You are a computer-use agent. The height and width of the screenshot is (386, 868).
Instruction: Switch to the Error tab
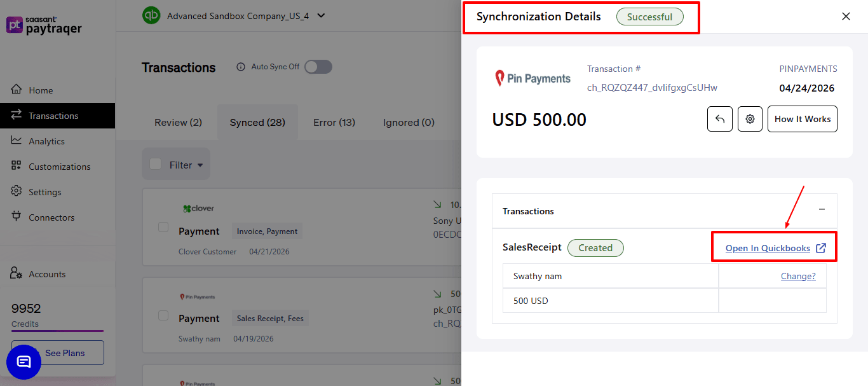[334, 122]
